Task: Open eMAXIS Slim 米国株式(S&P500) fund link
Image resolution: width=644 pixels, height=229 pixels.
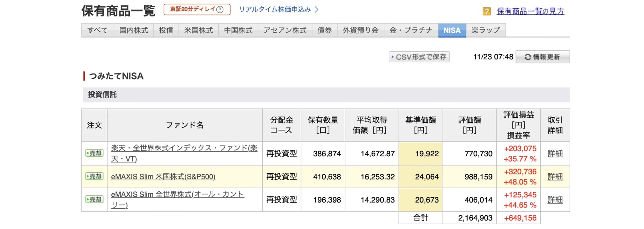Action: [x=163, y=177]
